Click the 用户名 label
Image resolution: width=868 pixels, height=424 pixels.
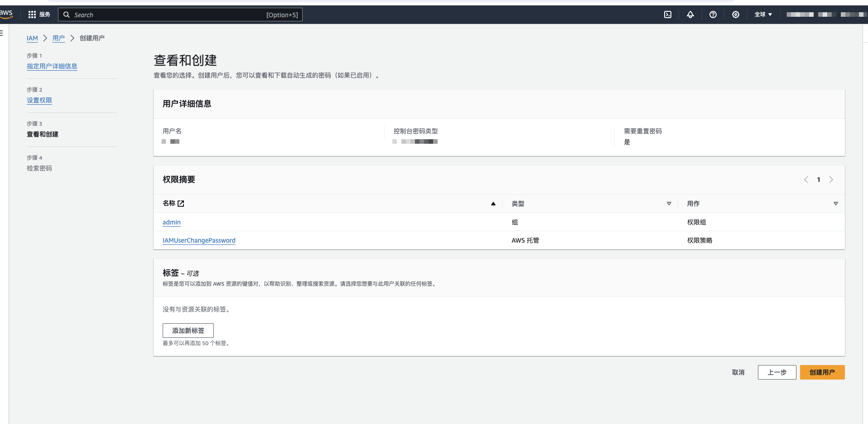tap(172, 131)
